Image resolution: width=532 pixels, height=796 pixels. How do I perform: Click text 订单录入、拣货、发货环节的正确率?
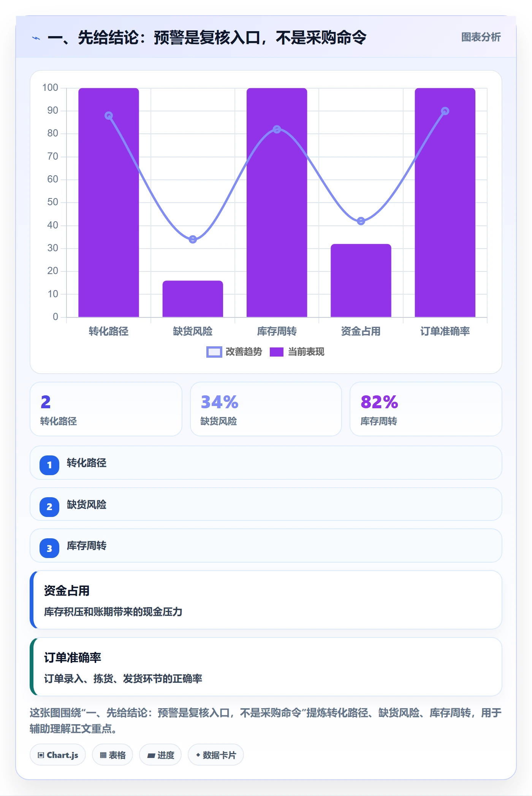(x=123, y=679)
